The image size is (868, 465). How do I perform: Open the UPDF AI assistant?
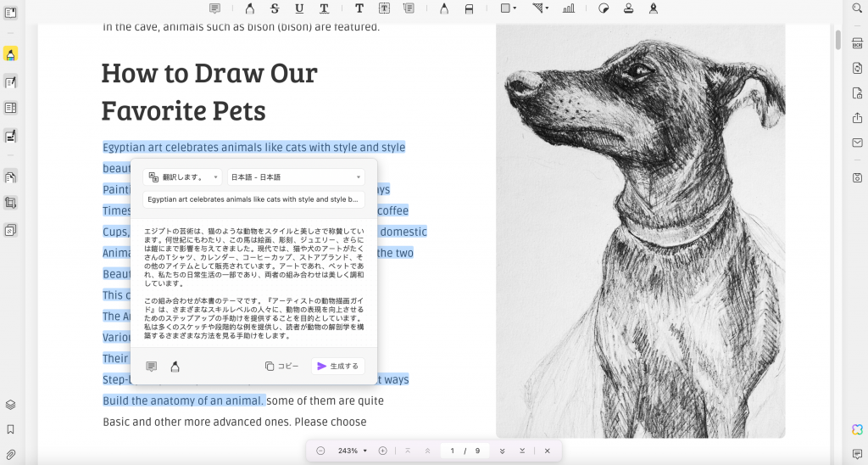857,429
